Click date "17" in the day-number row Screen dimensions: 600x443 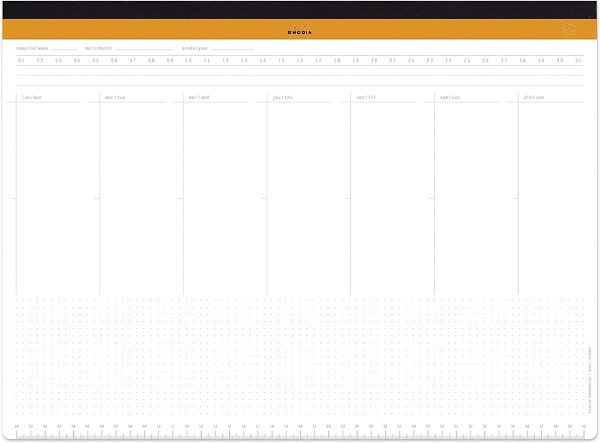[318, 60]
